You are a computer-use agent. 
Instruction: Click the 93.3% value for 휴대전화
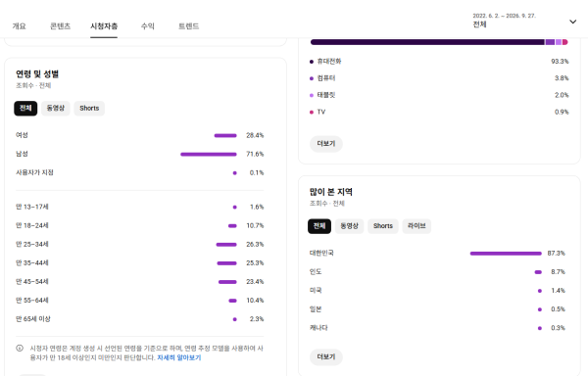coord(560,62)
